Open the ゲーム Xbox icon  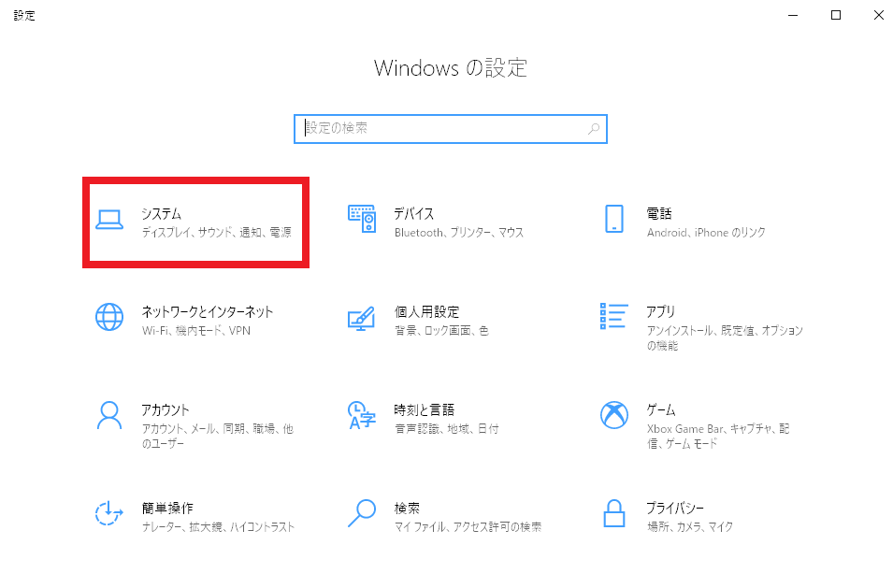pos(614,416)
